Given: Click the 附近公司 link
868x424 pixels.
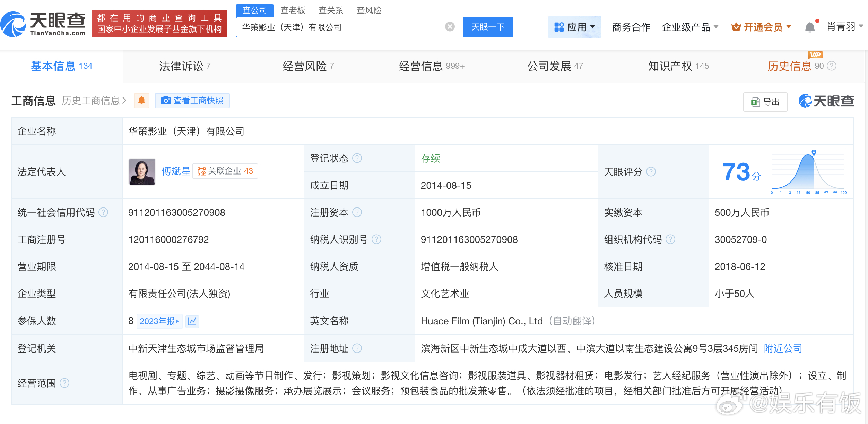Looking at the screenshot, I should pyautogui.click(x=783, y=348).
